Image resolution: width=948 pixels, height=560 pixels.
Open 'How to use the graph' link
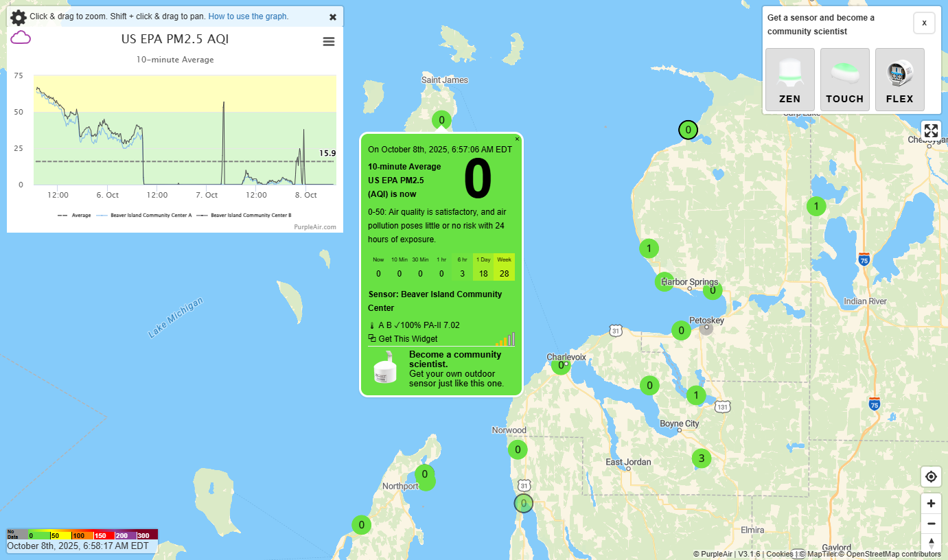click(x=248, y=16)
